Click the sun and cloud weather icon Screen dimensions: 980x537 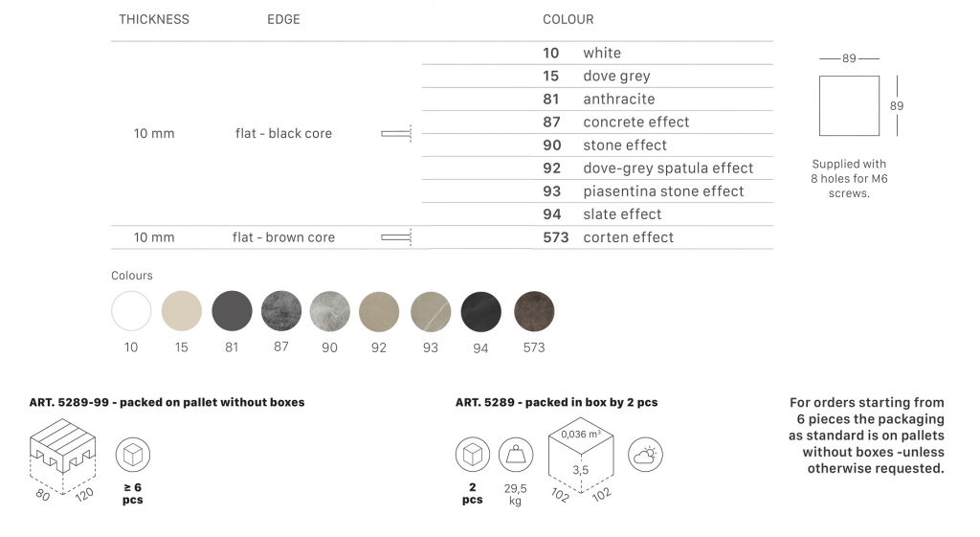click(645, 456)
